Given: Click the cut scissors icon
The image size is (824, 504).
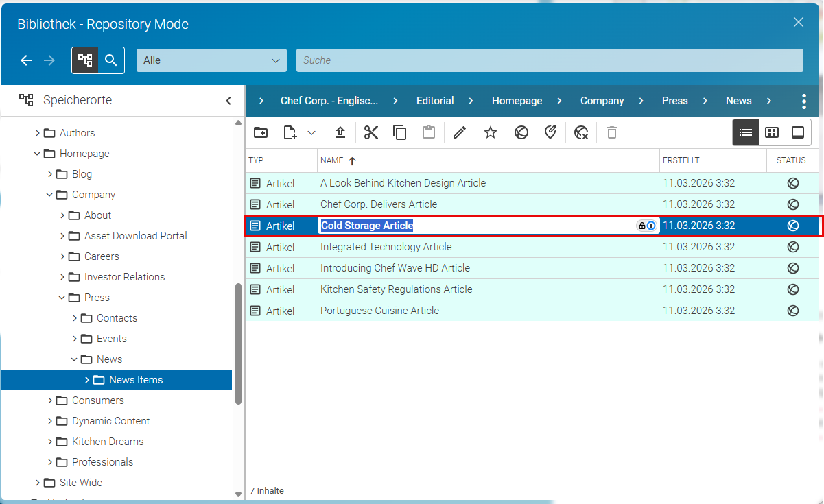Looking at the screenshot, I should click(x=371, y=132).
